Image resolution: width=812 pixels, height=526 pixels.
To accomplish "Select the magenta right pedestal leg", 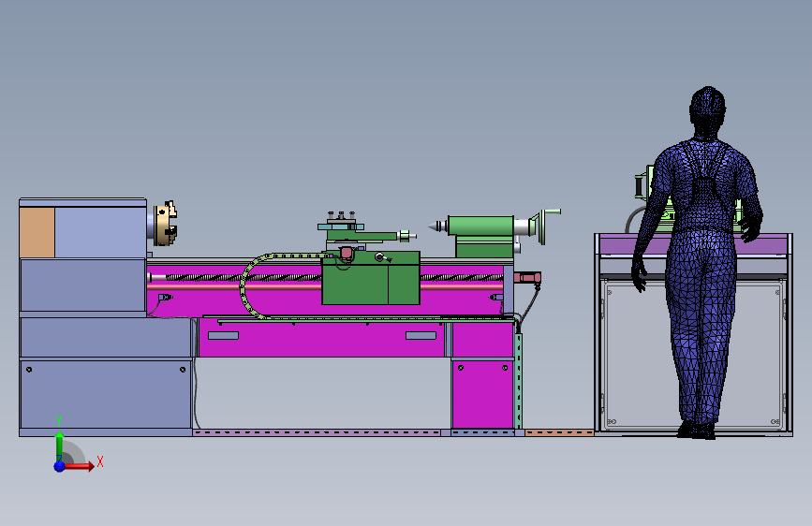I will click(x=482, y=394).
